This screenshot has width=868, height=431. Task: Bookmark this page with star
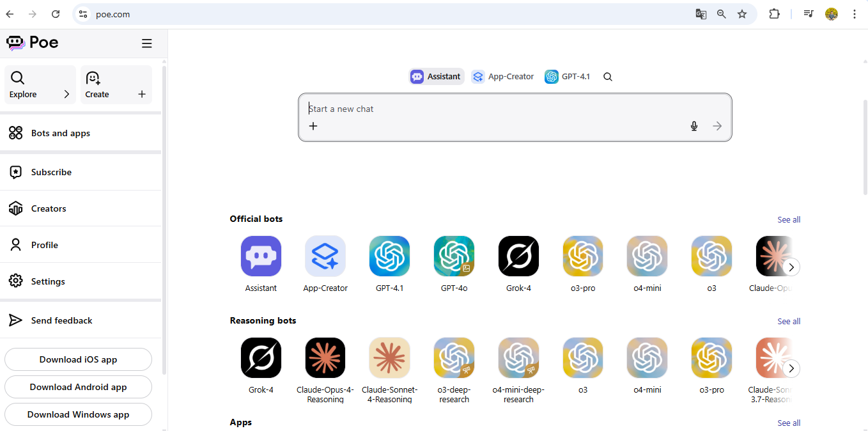[x=742, y=14]
